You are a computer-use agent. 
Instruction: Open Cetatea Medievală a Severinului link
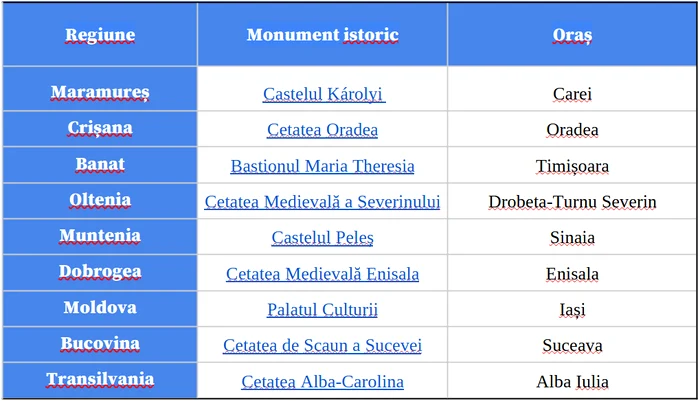coord(322,202)
